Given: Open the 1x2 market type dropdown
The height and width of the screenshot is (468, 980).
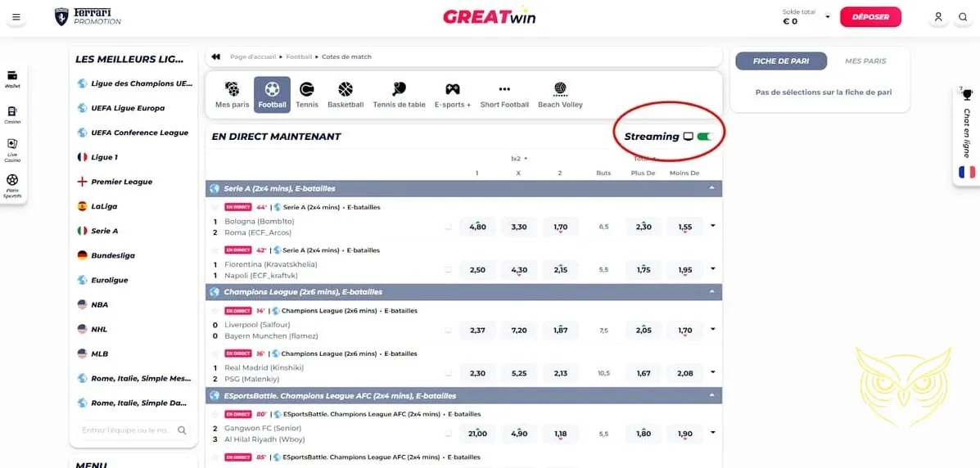Looking at the screenshot, I should 519,159.
